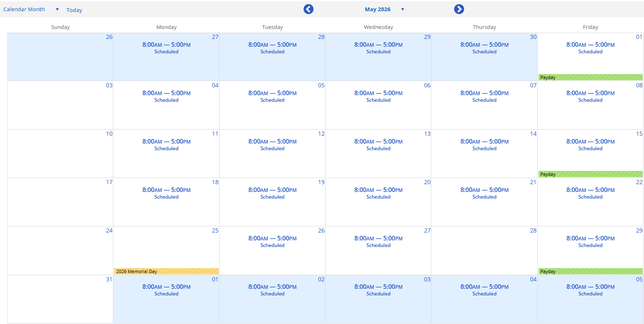Screen dimensions: 644x324
Task: Select the scheduled shift on Friday May 08
Action: coord(590,96)
